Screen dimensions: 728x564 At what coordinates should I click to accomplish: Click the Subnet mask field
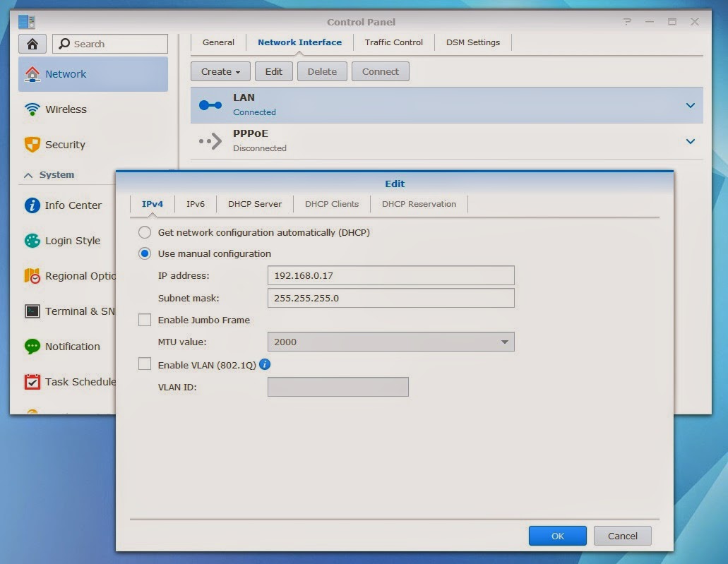391,298
